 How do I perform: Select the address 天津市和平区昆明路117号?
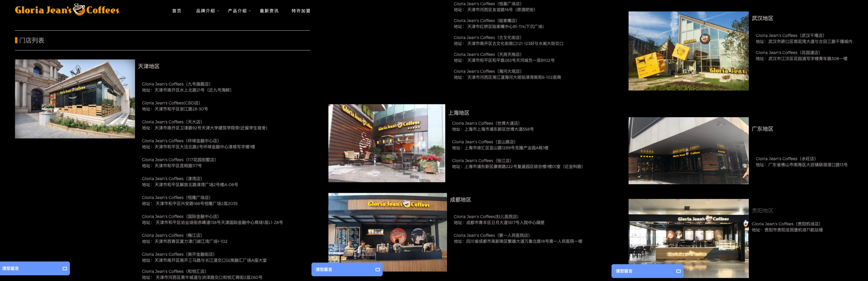(x=178, y=165)
